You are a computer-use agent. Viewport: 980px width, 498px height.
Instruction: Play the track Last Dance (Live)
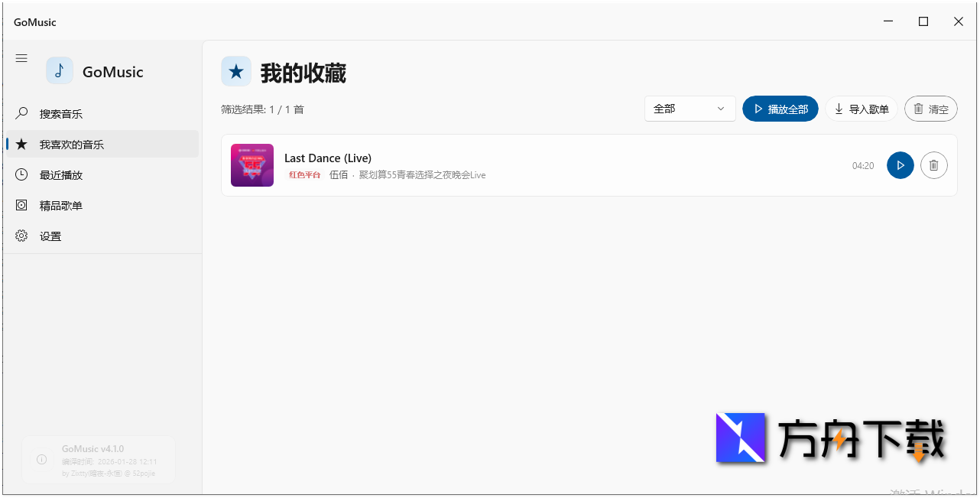[900, 165]
